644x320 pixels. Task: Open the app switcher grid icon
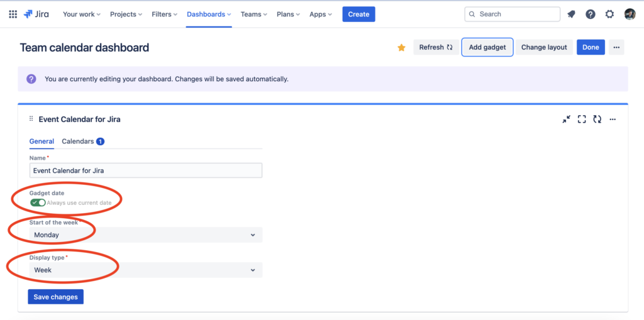click(13, 14)
